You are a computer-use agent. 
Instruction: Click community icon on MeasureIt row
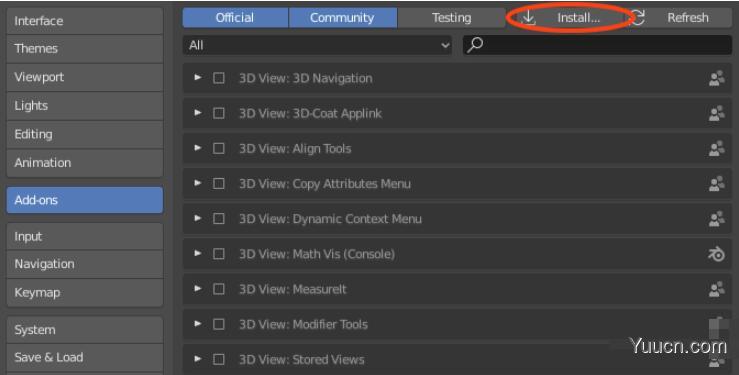[x=716, y=289]
